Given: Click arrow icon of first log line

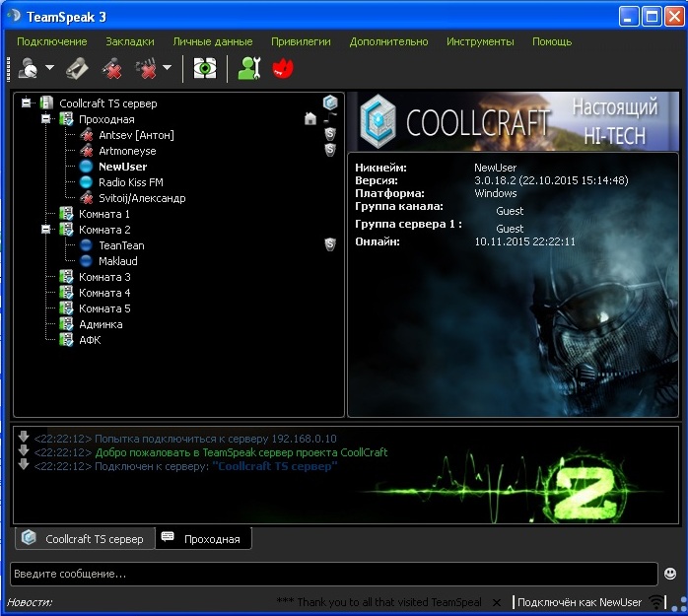Looking at the screenshot, I should coord(24,437).
